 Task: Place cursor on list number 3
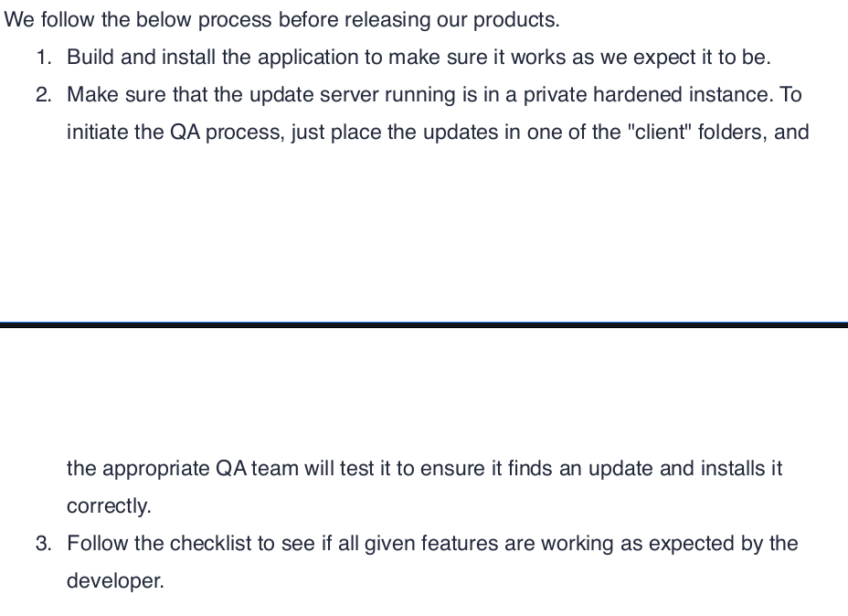coord(44,544)
